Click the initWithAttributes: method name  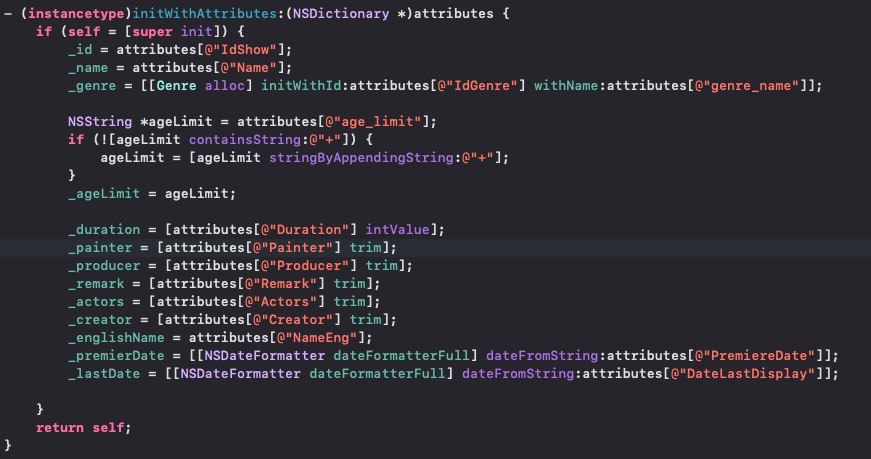click(x=208, y=13)
